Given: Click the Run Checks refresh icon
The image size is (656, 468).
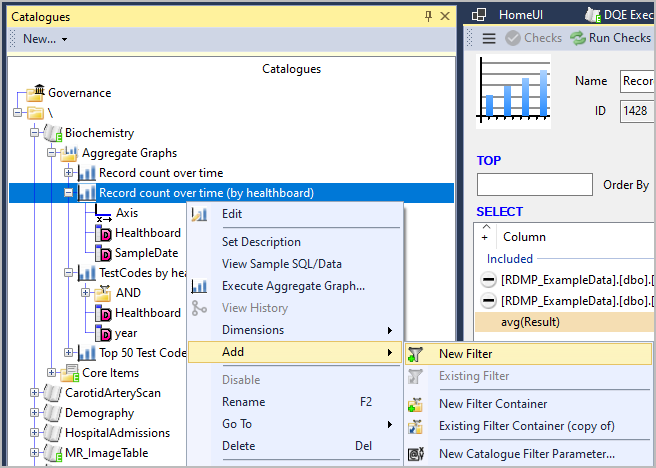Looking at the screenshot, I should pyautogui.click(x=578, y=38).
